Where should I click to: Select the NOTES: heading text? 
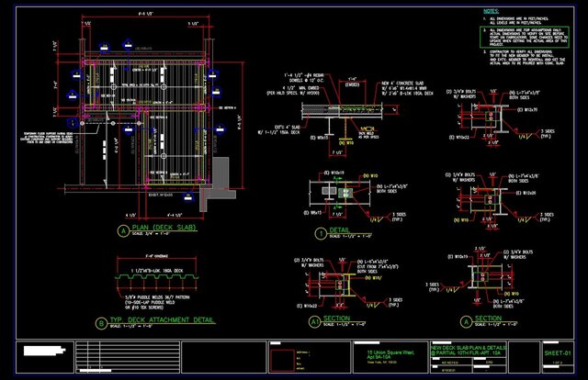coord(491,11)
